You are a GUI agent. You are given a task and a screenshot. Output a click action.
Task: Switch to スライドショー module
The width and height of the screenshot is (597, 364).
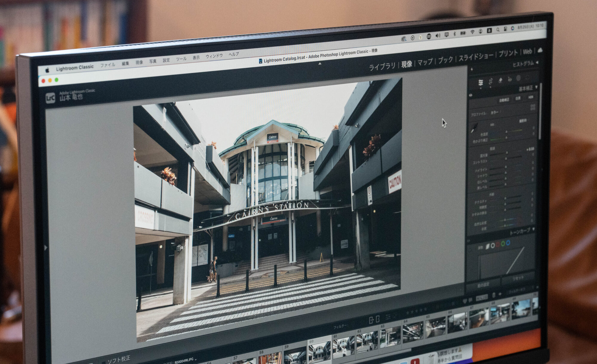tap(476, 57)
